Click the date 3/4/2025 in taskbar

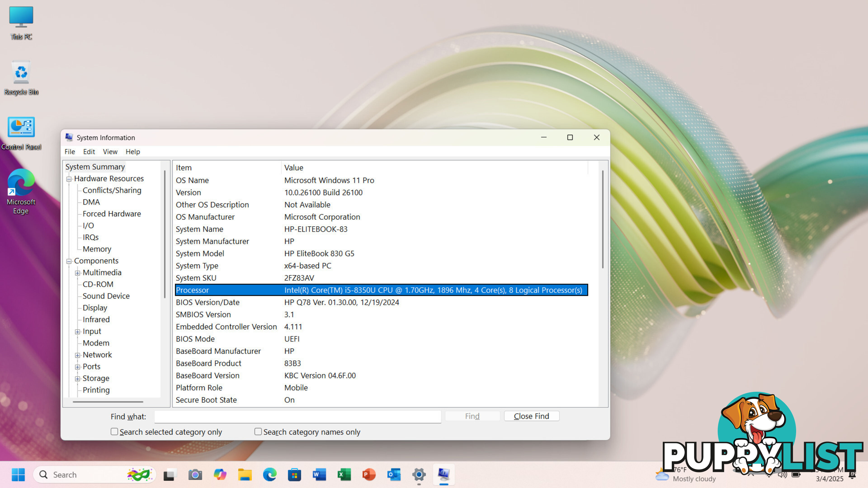pos(829,479)
